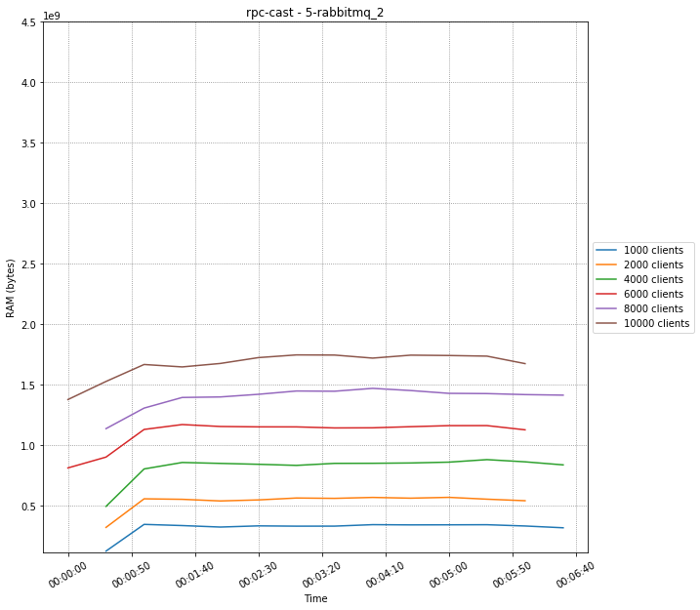Image resolution: width=700 pixels, height=610 pixels.
Task: Click the 00:00:00 x-axis tick label
Action: (67, 568)
